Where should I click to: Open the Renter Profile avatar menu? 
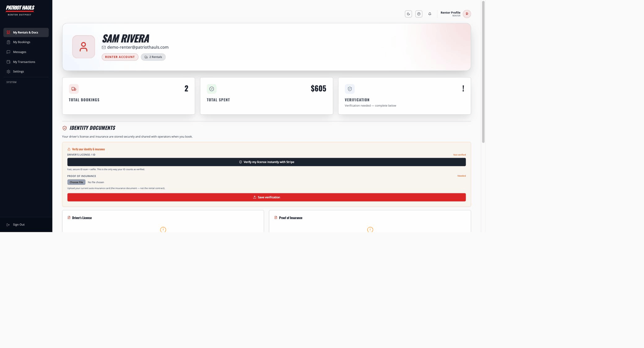click(467, 14)
